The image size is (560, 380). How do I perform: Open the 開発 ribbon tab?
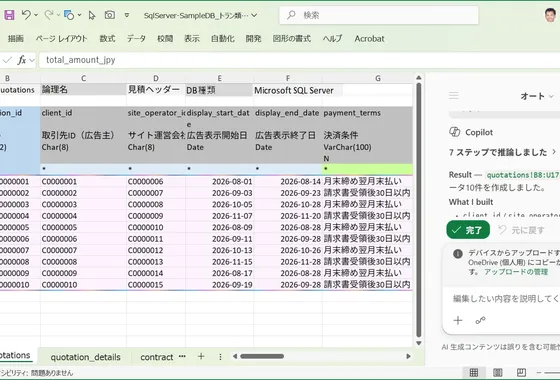point(254,39)
